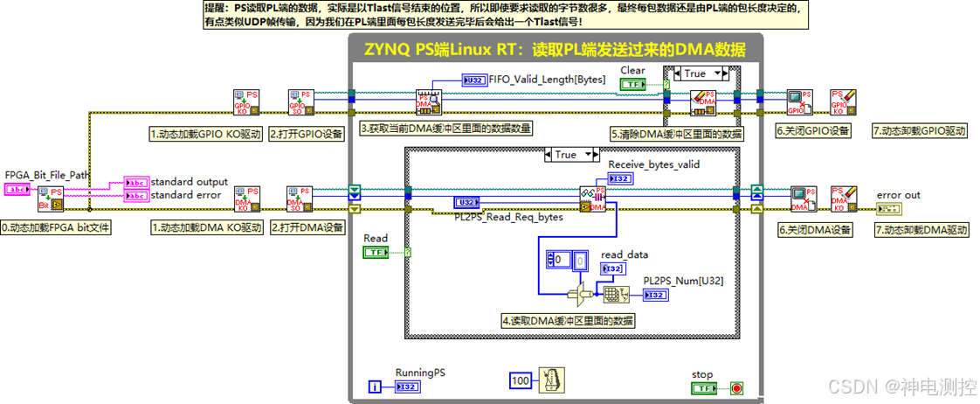Click the error out indicator terminal
980x404 pixels.
[888, 207]
